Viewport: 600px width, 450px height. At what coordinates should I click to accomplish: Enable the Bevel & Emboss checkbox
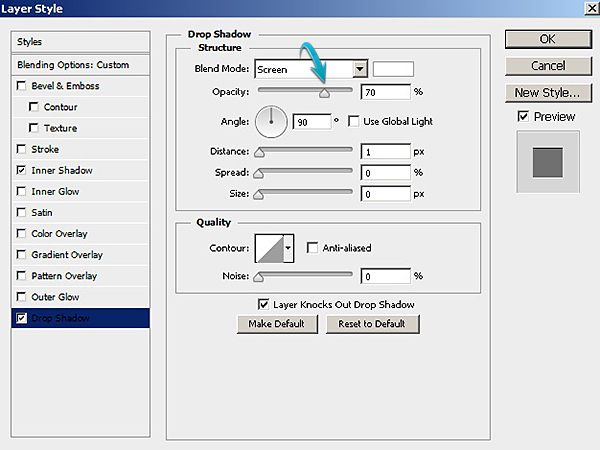pyautogui.click(x=22, y=87)
